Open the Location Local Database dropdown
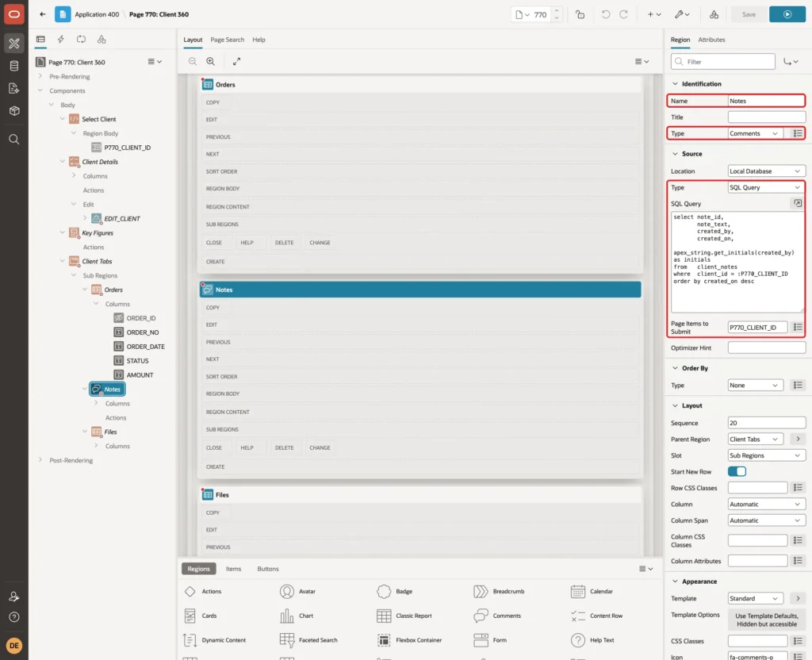This screenshot has width=812, height=660. tap(766, 171)
